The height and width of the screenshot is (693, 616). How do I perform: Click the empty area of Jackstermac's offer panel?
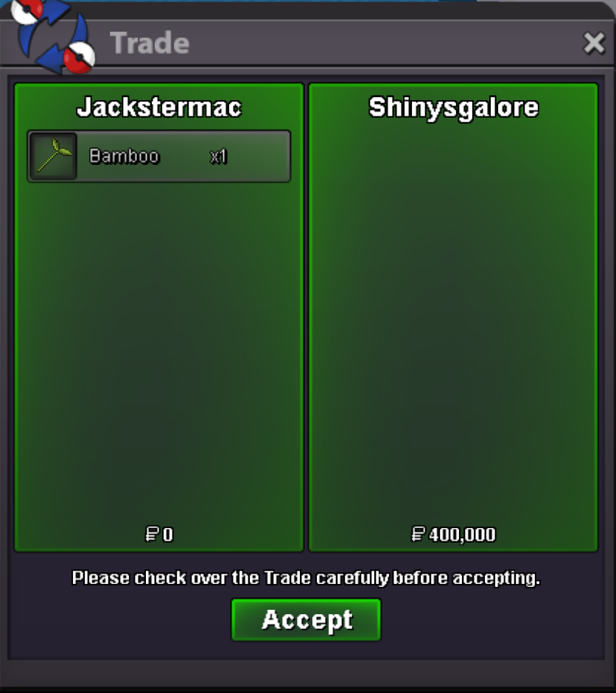click(159, 353)
